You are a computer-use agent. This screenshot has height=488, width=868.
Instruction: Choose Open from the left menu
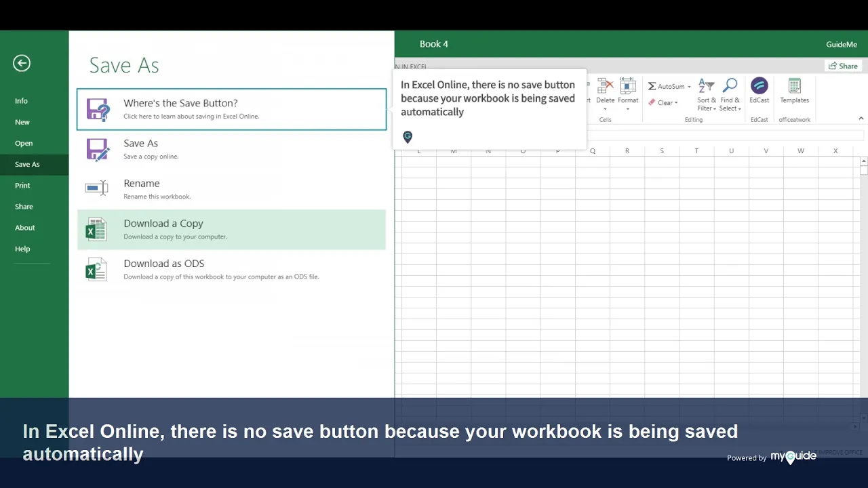click(24, 143)
